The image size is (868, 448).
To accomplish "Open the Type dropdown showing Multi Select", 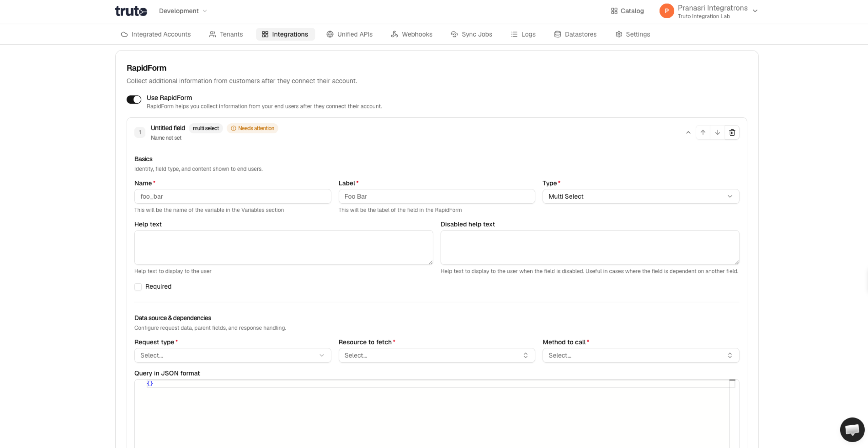I will [641, 197].
